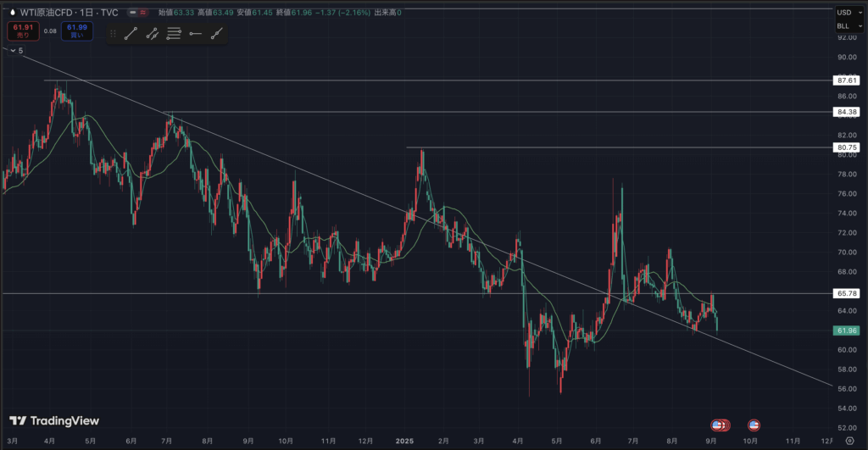Select the trend line with break tool

[x=153, y=34]
